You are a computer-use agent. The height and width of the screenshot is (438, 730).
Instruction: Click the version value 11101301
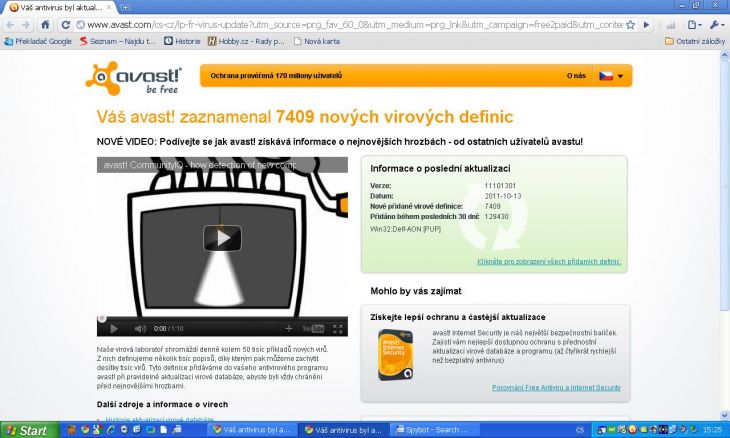(500, 186)
